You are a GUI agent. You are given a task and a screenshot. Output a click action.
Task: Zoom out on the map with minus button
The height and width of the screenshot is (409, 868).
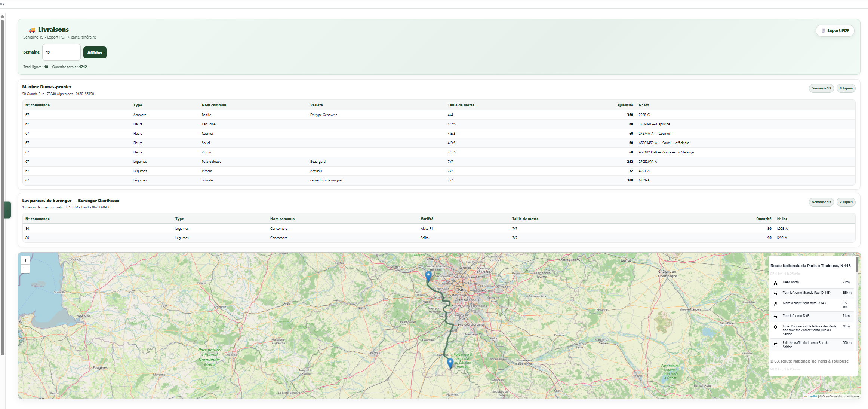point(25,269)
